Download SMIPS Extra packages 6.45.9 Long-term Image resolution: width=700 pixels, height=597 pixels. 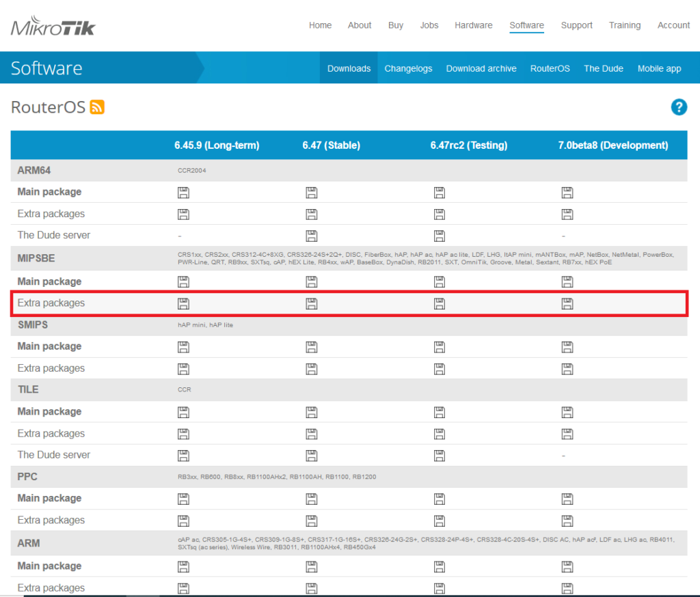183,369
